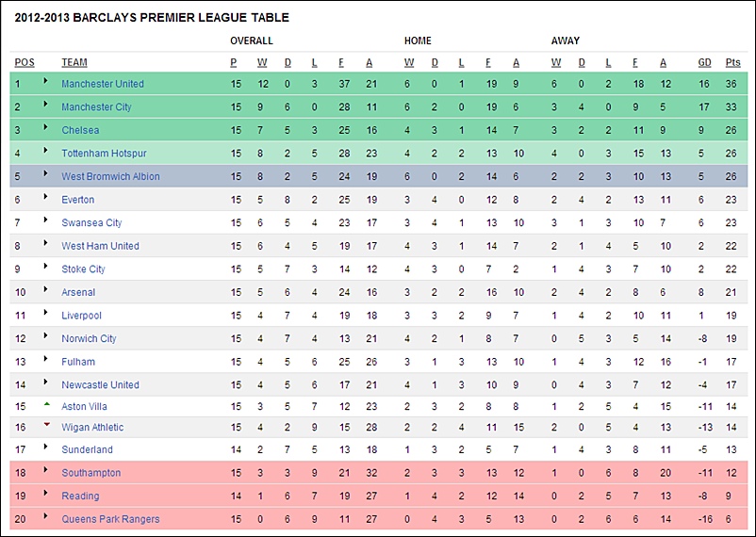The width and height of the screenshot is (756, 537).
Task: Click the arrow beside Stoke City
Action: [46, 266]
